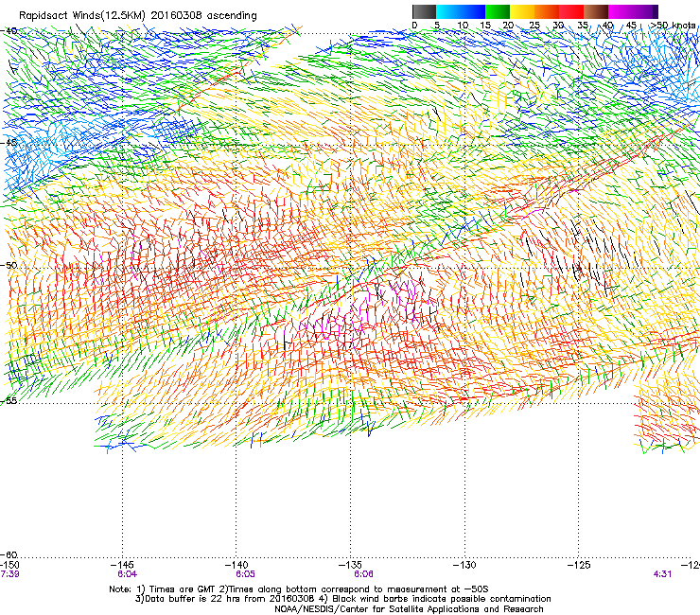Click the '-150' longitude axis label
700x615 pixels.
click(9, 565)
